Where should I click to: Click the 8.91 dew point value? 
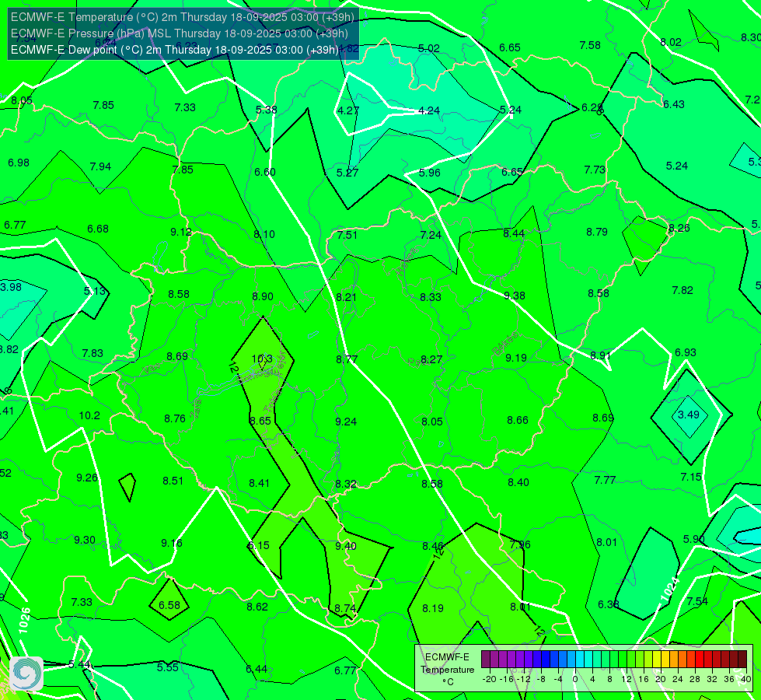[x=600, y=355]
